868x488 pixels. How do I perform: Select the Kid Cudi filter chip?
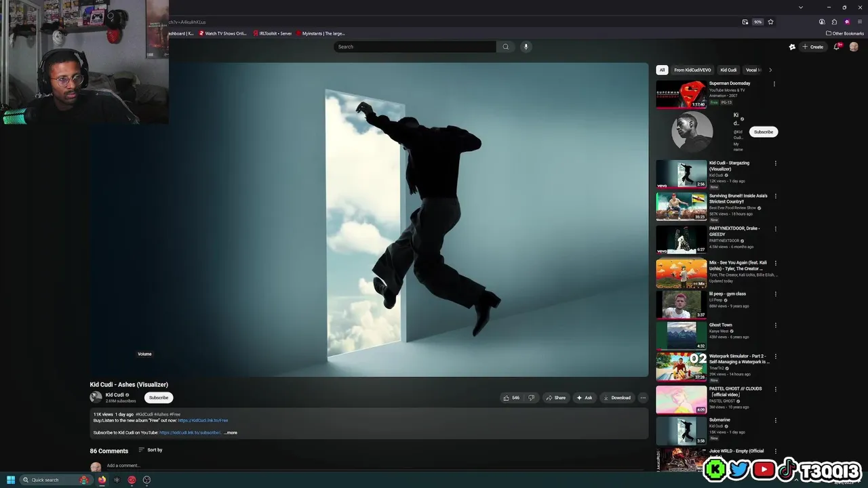click(728, 70)
